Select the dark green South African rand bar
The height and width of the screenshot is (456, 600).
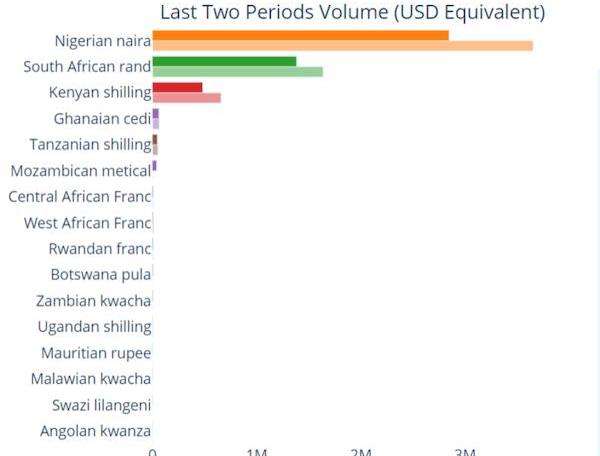[x=225, y=62]
